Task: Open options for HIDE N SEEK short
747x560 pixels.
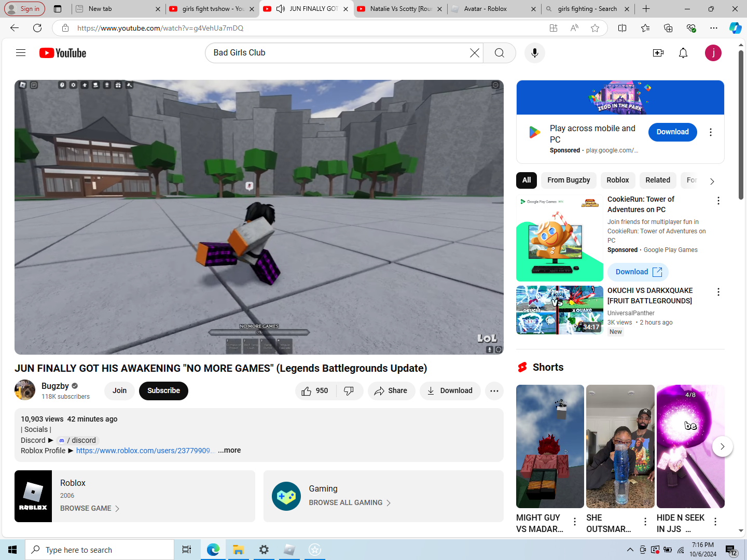Action: (x=715, y=522)
